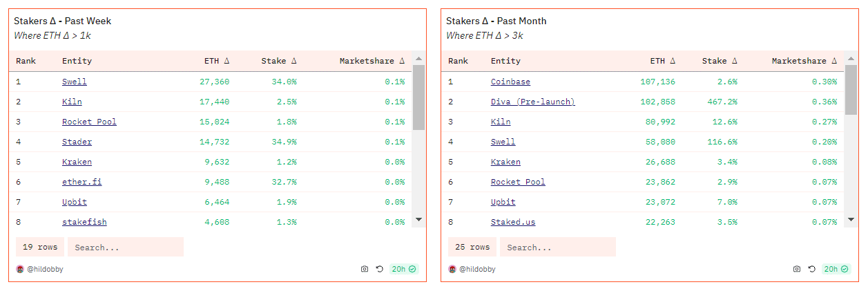Sort Past Month table by Marketshare Δ header
The width and height of the screenshot is (868, 289).
pyautogui.click(x=804, y=61)
